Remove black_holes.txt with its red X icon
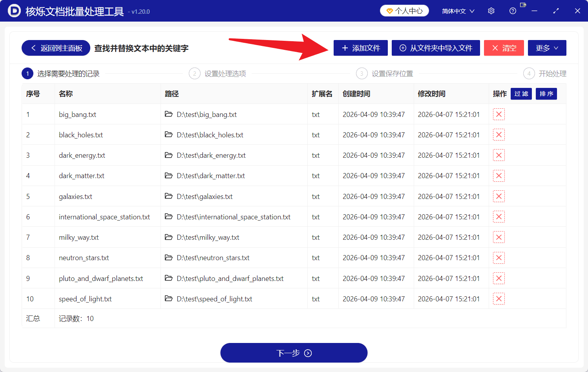The width and height of the screenshot is (588, 372). (x=499, y=135)
